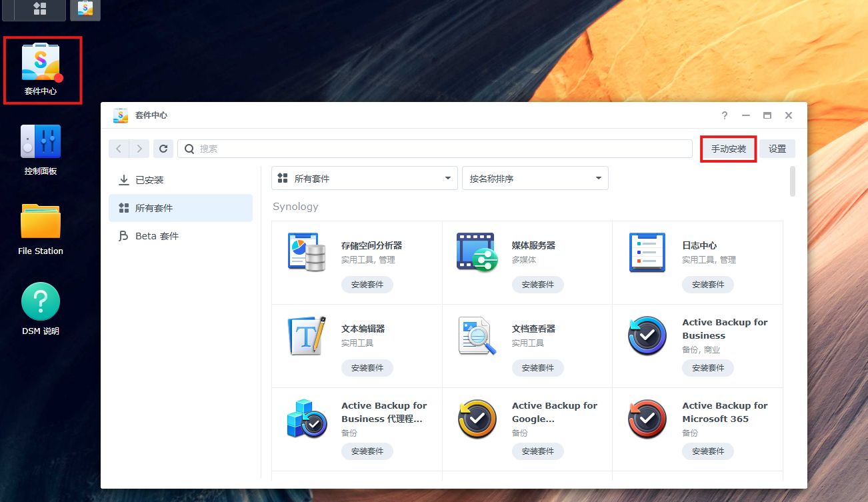Open File Station from the desktop
This screenshot has width=868, height=502.
click(41, 222)
